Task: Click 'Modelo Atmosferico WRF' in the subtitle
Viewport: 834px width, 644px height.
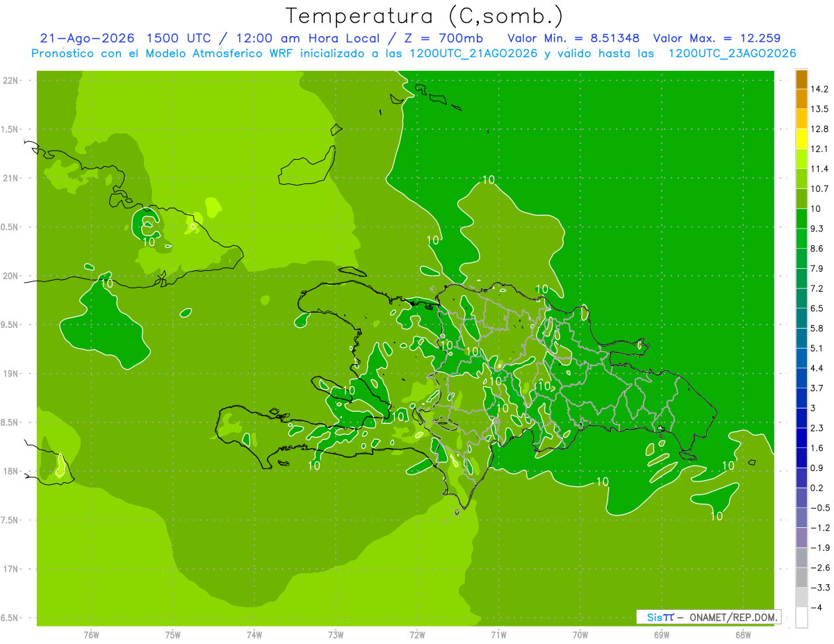Action: tap(210, 53)
